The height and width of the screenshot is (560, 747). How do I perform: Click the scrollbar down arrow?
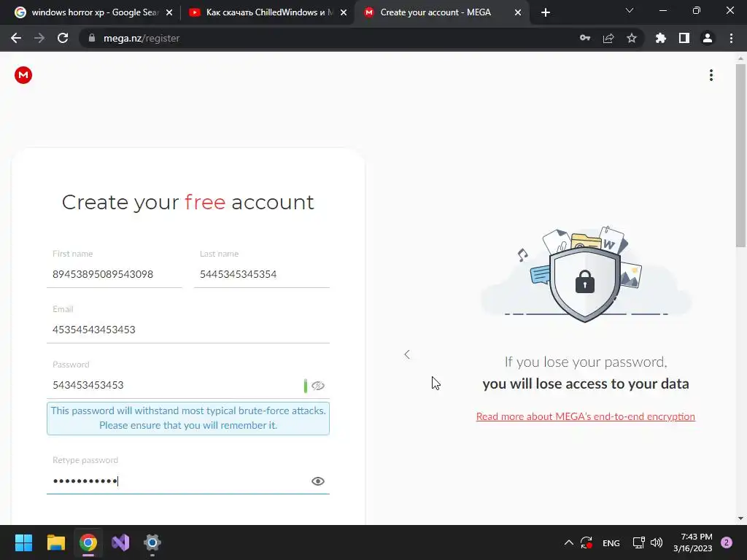pos(740,518)
